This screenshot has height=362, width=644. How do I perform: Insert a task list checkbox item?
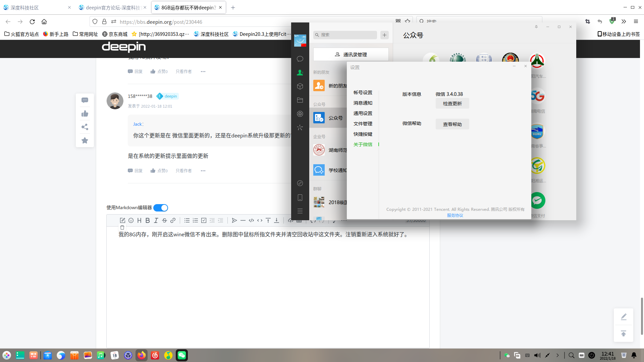(204, 220)
